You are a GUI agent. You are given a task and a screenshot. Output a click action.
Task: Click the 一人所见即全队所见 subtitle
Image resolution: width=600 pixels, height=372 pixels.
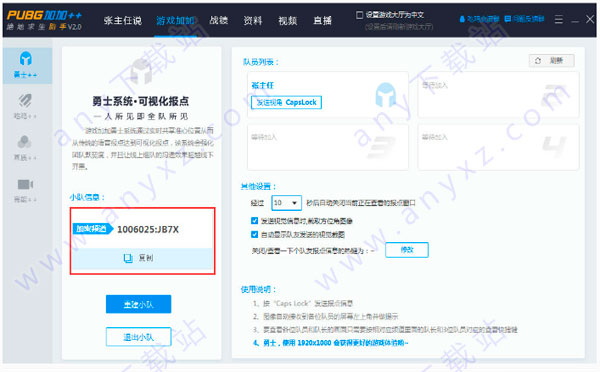pos(141,116)
